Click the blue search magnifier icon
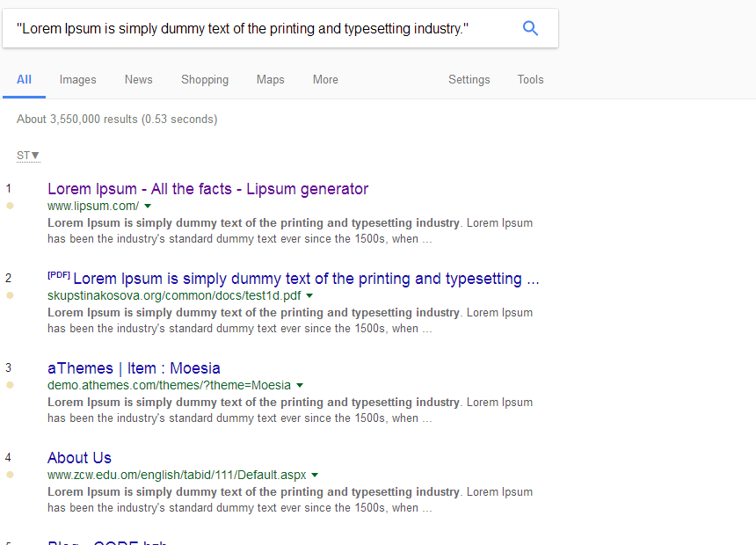Screen dimensions: 756x545 point(530,28)
